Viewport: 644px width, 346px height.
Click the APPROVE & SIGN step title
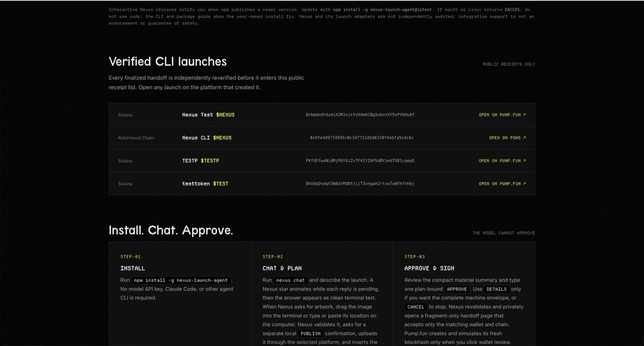[x=429, y=268]
